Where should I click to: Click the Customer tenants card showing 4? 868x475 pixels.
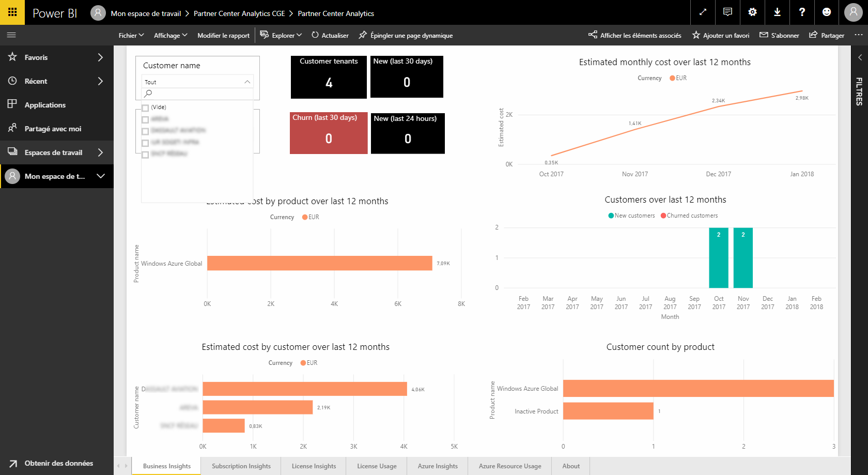click(329, 77)
